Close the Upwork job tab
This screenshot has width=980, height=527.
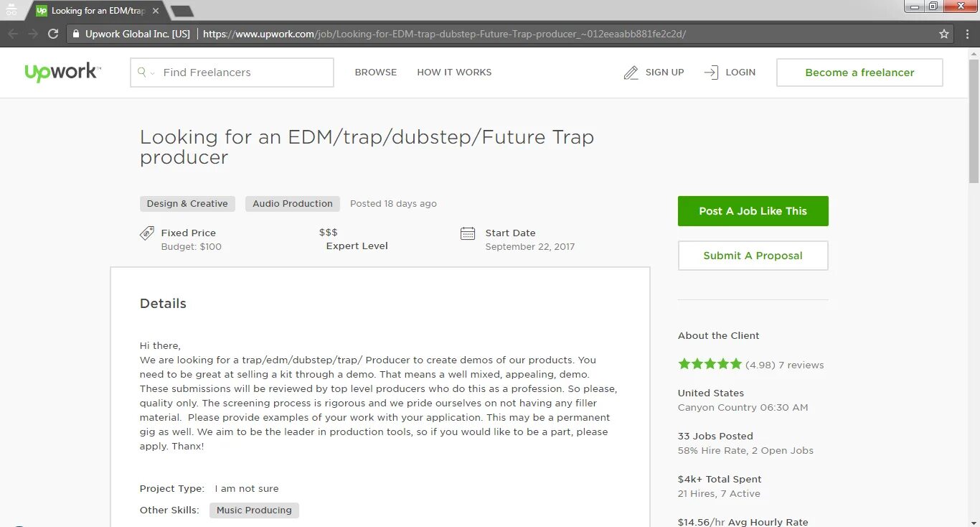click(x=156, y=11)
